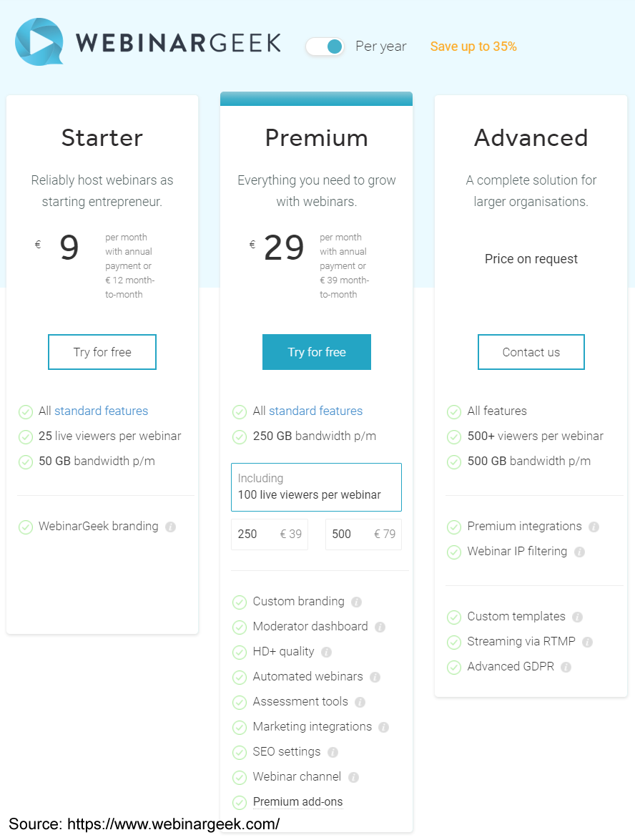Click info icon beside SEO settings
The image size is (635, 840).
point(333,752)
